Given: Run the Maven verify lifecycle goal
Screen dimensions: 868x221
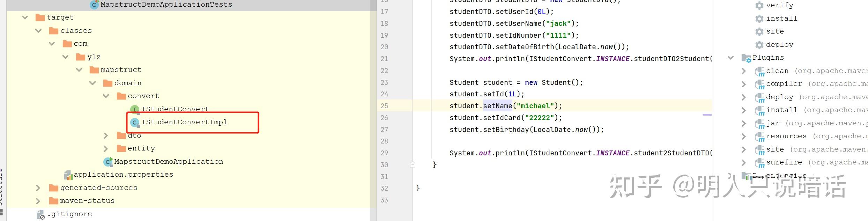Looking at the screenshot, I should pos(779,5).
